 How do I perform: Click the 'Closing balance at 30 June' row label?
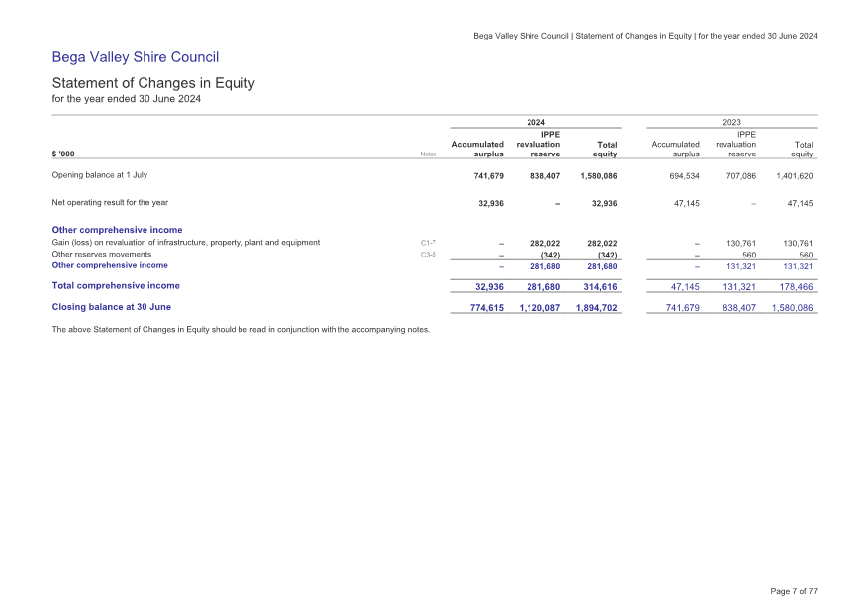tap(111, 307)
